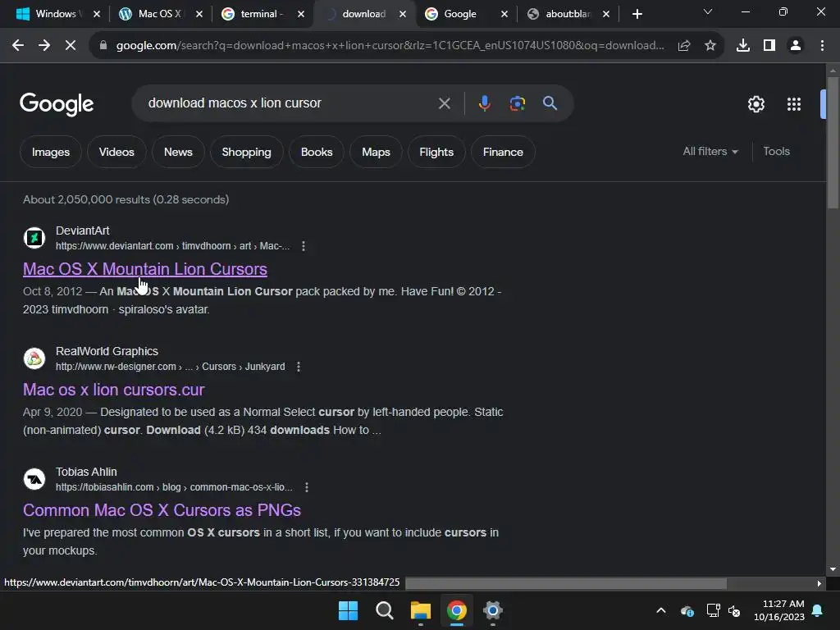Open Google quick settings gear
Image resolution: width=840 pixels, height=630 pixels.
[756, 104]
